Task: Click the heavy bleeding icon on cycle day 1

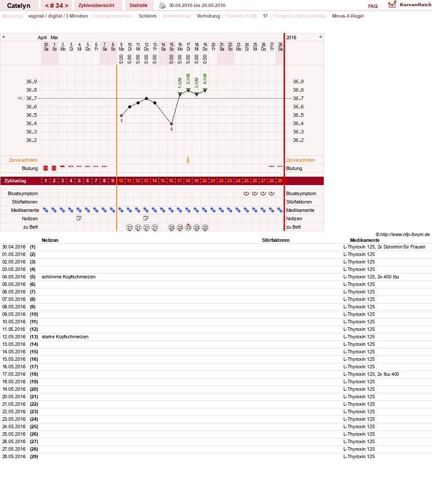Action: click(x=46, y=168)
